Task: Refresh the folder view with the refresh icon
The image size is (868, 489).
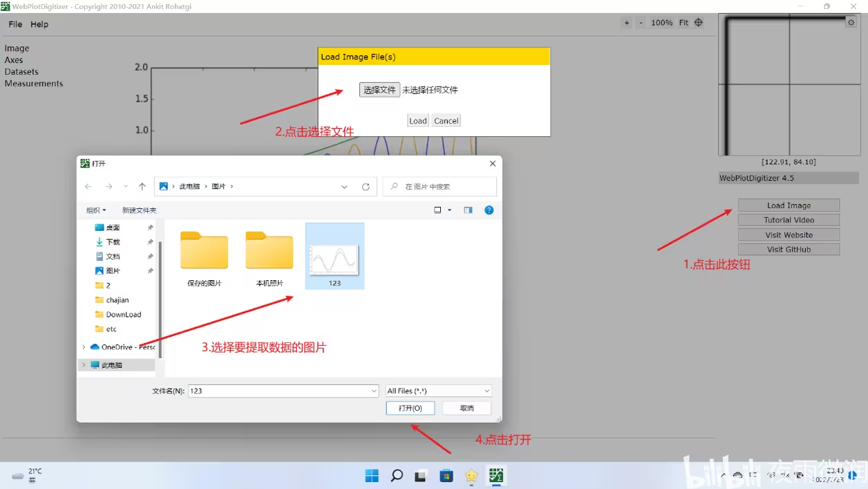Action: click(366, 186)
